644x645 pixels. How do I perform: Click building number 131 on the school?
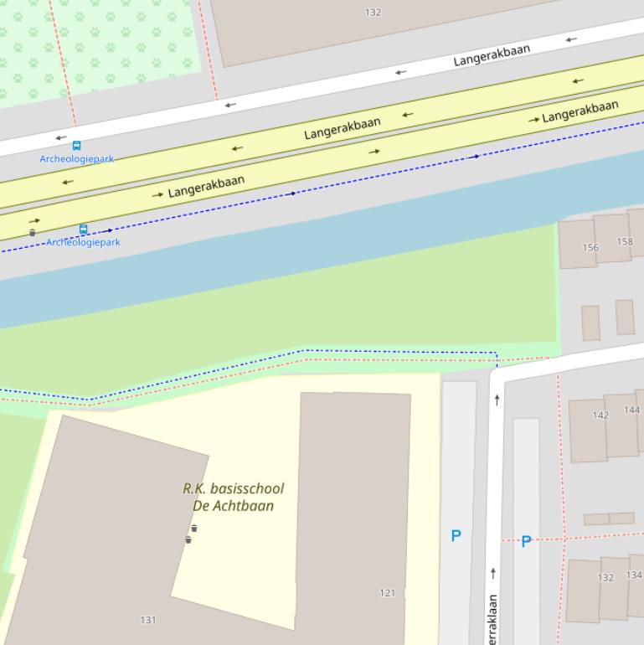point(148,620)
